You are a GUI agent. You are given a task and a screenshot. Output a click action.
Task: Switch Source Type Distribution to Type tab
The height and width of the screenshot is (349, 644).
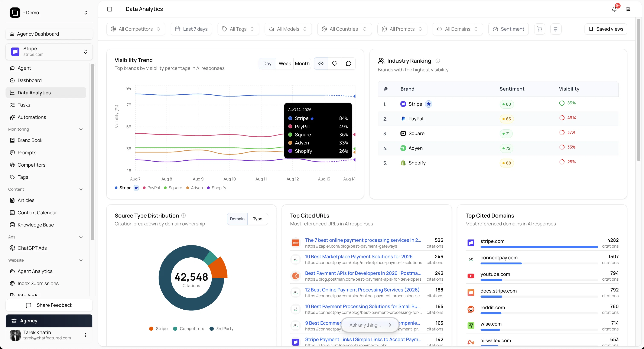pos(257,219)
